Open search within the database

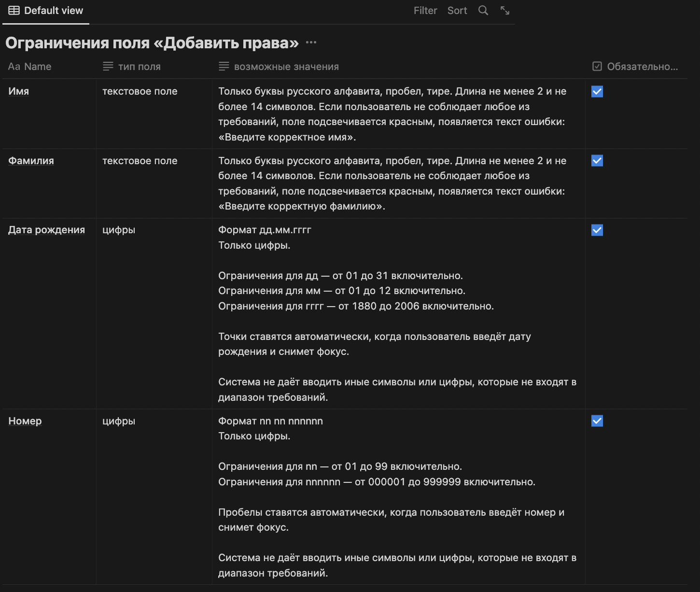pos(483,10)
